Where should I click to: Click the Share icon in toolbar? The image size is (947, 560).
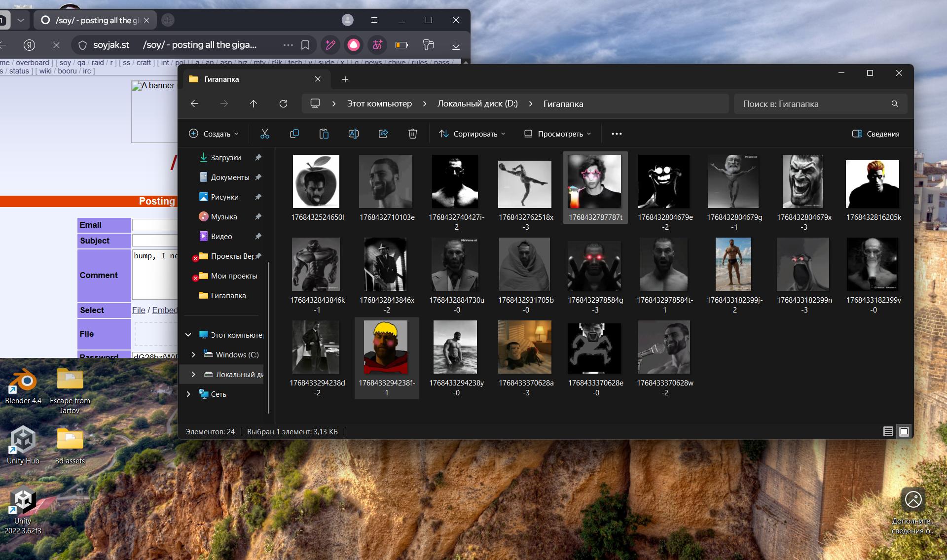coord(383,134)
